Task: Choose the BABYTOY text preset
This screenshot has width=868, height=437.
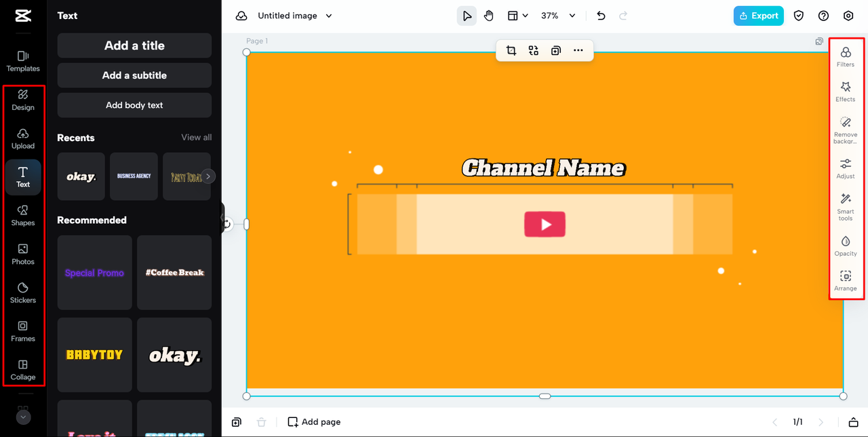Action: tap(94, 355)
